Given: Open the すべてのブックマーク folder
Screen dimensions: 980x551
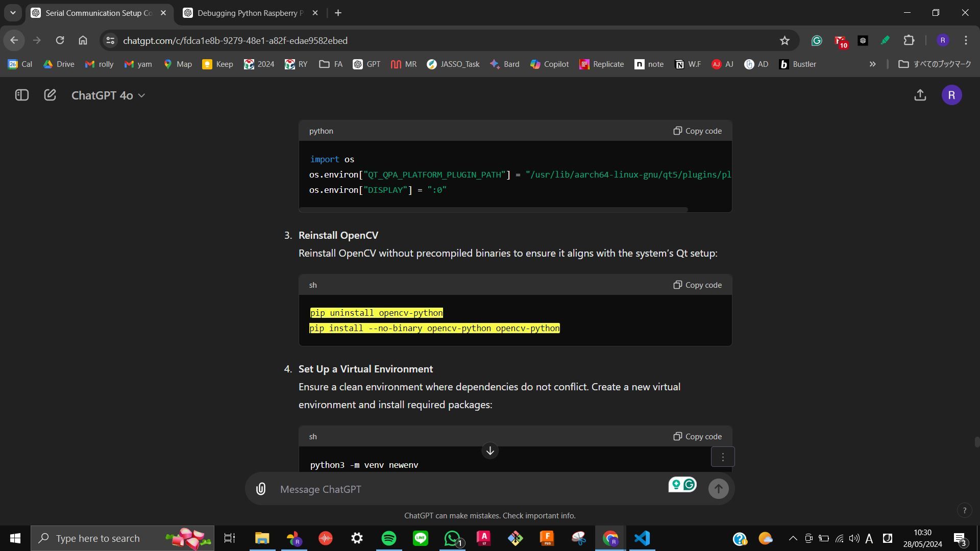Looking at the screenshot, I should [935, 64].
